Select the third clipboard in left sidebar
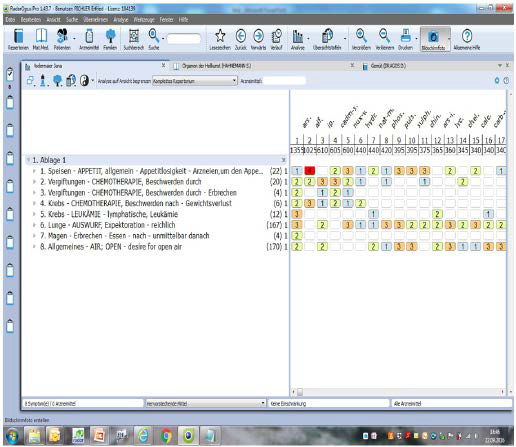Image resolution: width=516 pixels, height=447 pixels. (10, 130)
